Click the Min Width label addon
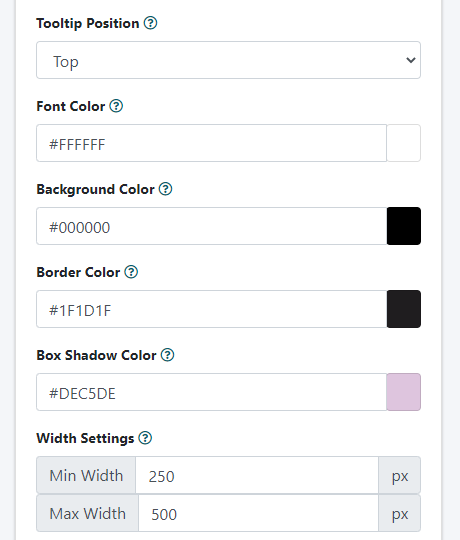 tap(86, 475)
